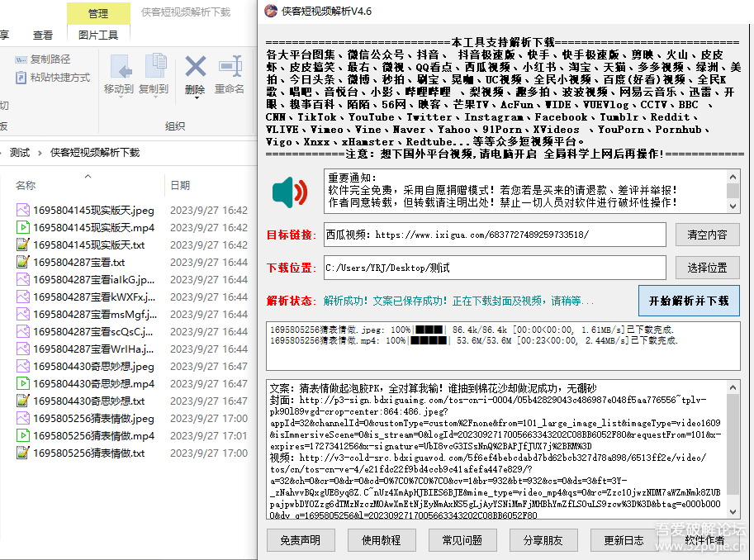Click the 复制路径 copy path icon
Image resolution: width=754 pixels, height=560 pixels.
21,59
